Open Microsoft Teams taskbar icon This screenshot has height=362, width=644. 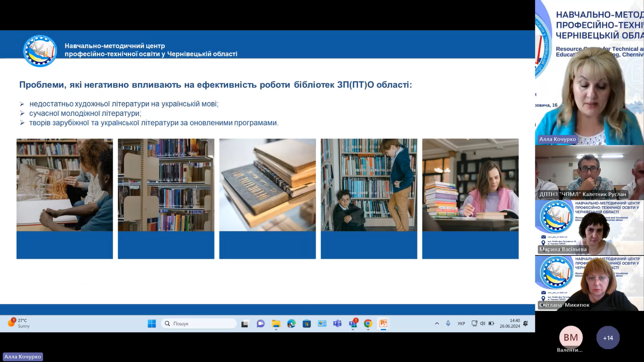pyautogui.click(x=337, y=324)
